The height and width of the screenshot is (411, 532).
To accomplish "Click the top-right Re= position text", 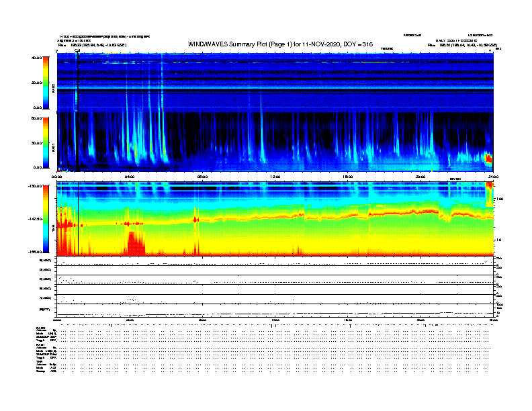I will pos(462,45).
